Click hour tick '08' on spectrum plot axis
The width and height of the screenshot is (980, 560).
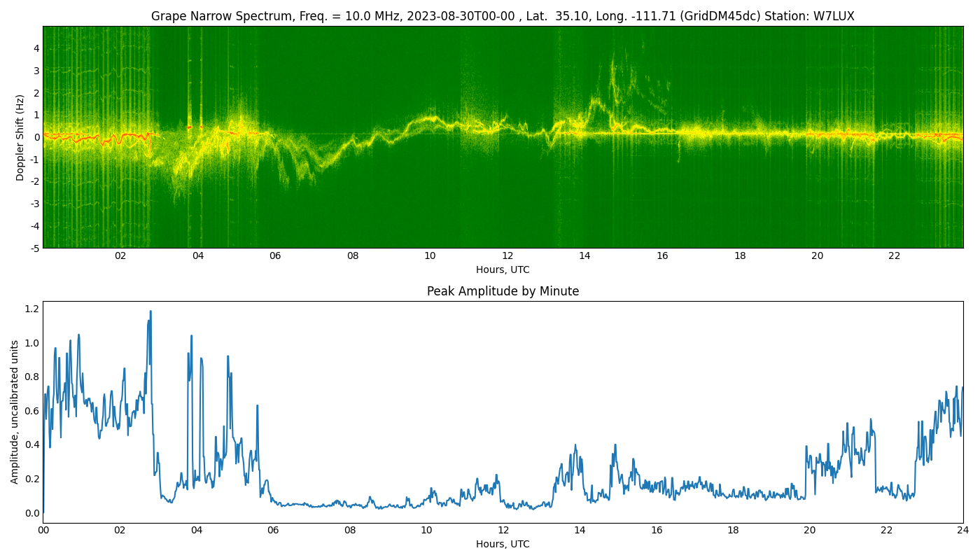tap(353, 256)
